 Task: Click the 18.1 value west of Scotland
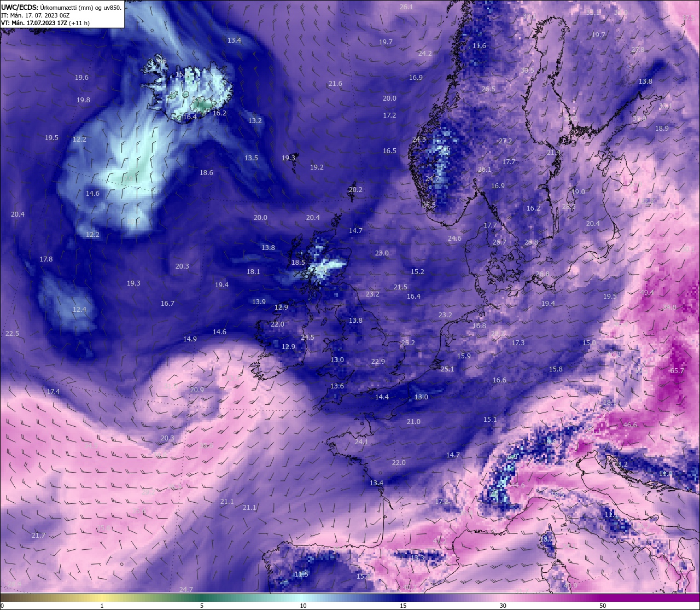click(x=253, y=272)
